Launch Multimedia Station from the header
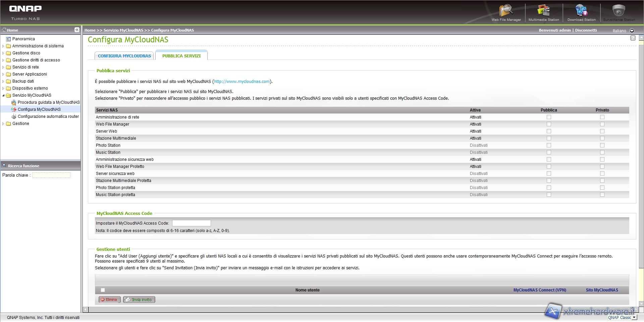 pos(543,12)
